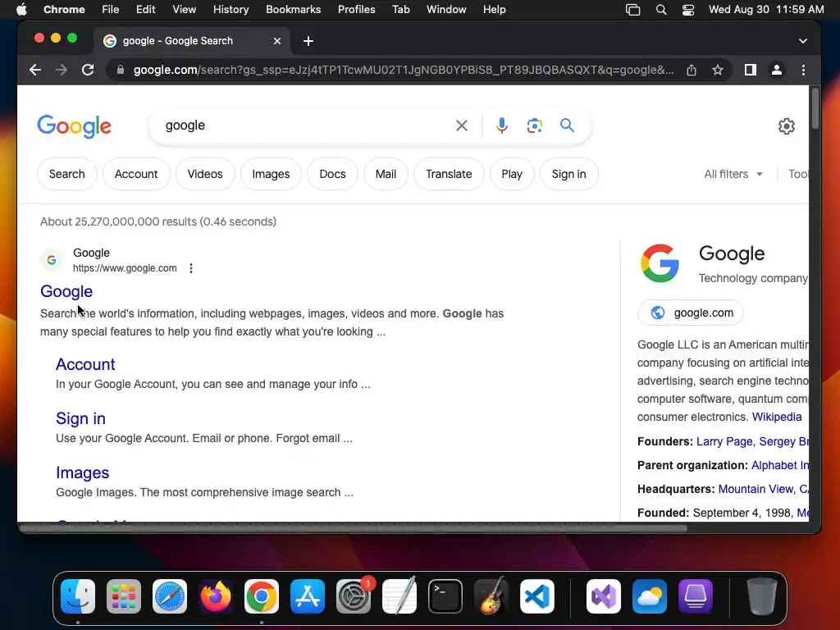This screenshot has width=840, height=630.
Task: Click the Chrome back arrow
Action: [x=35, y=70]
